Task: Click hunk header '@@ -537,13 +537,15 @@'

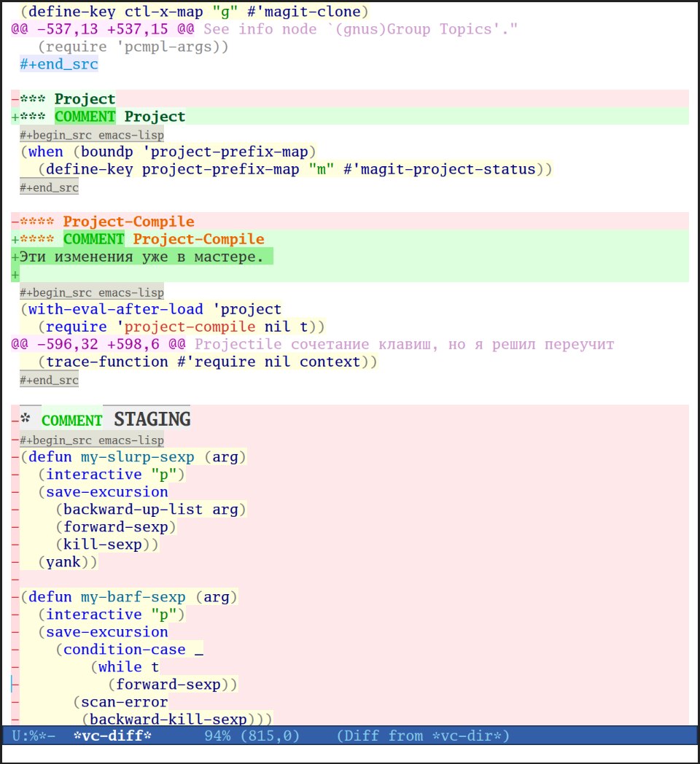Action: [103, 29]
